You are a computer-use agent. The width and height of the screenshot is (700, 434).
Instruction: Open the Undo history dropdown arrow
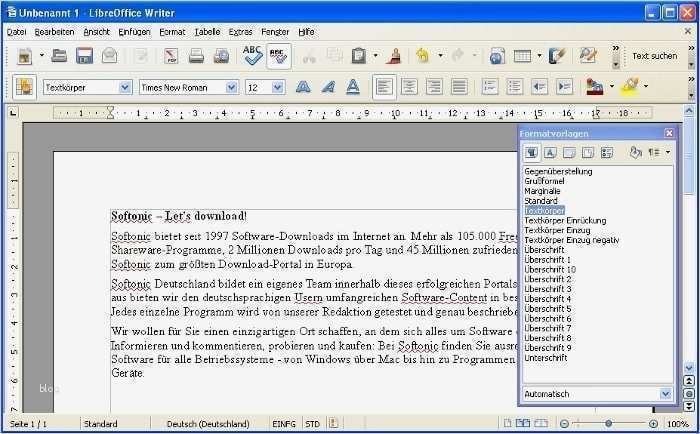pos(440,55)
